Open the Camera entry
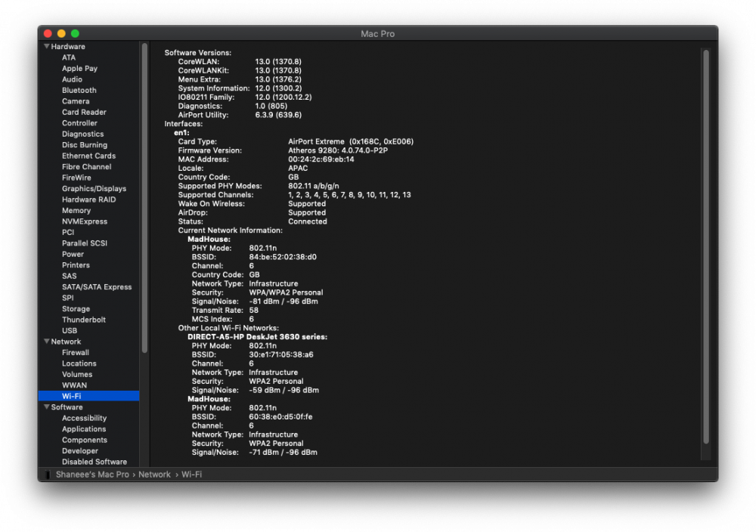 (76, 101)
